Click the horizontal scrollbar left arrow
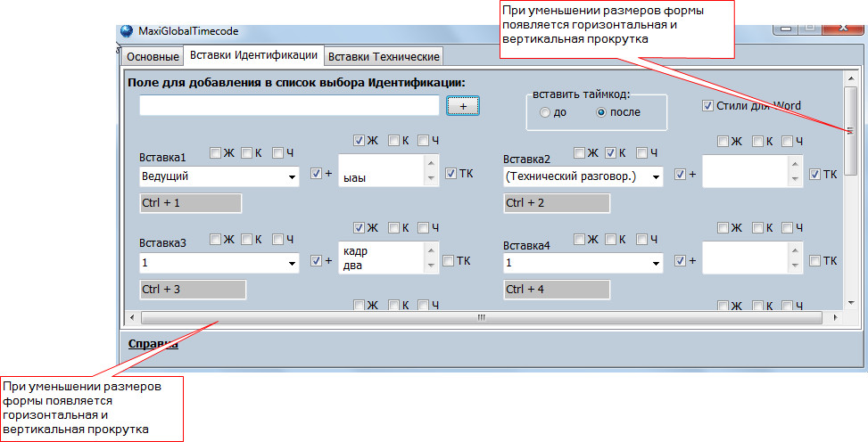This screenshot has width=868, height=442. (x=132, y=317)
